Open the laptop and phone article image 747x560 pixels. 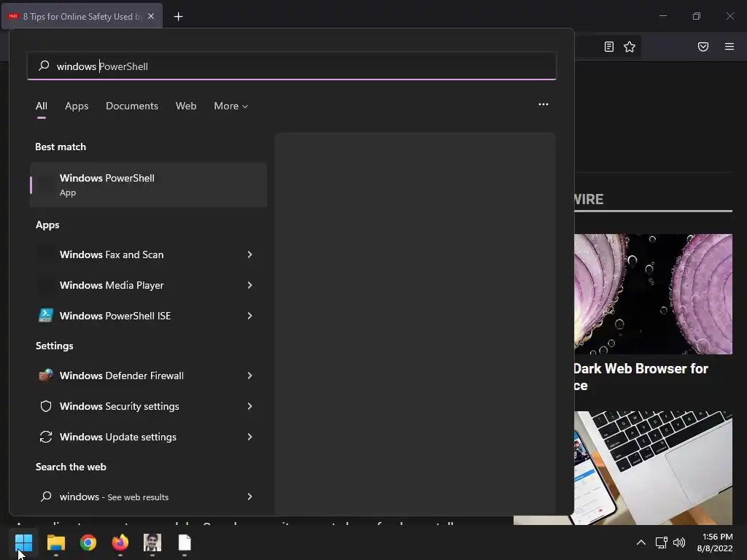click(653, 467)
